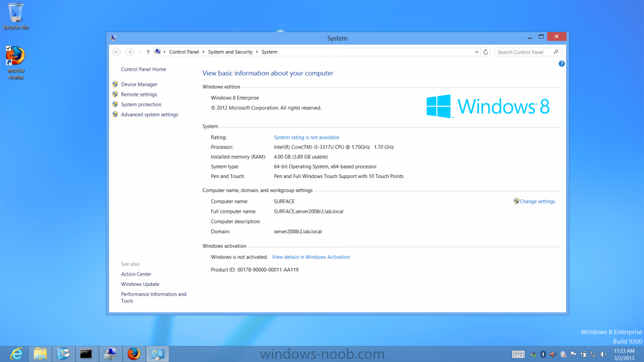The image size is (644, 362).
Task: Expand the arrow after Control Panel breadcrumb
Action: pyautogui.click(x=203, y=52)
